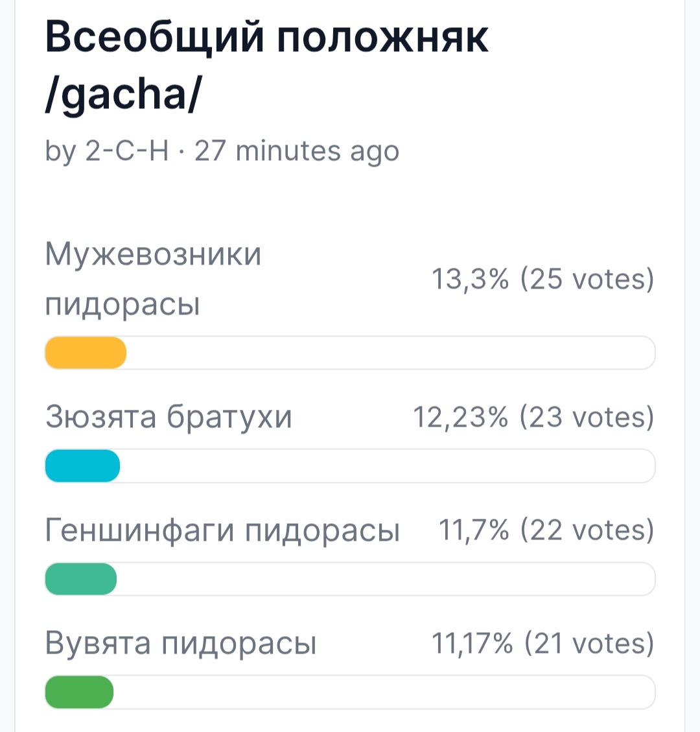Click the yellow filled progress bar

86,353
